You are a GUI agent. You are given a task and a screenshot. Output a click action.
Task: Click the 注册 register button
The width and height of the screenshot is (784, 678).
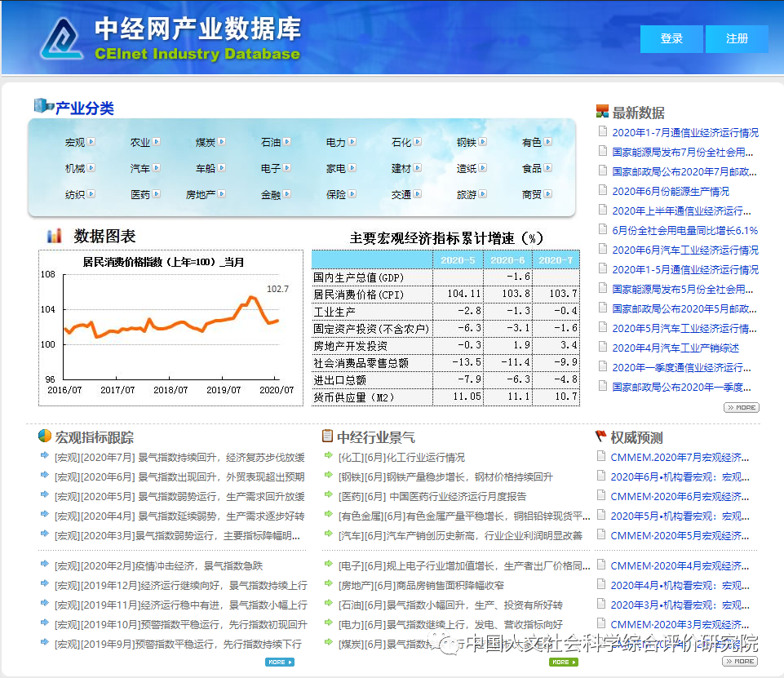coord(737,39)
